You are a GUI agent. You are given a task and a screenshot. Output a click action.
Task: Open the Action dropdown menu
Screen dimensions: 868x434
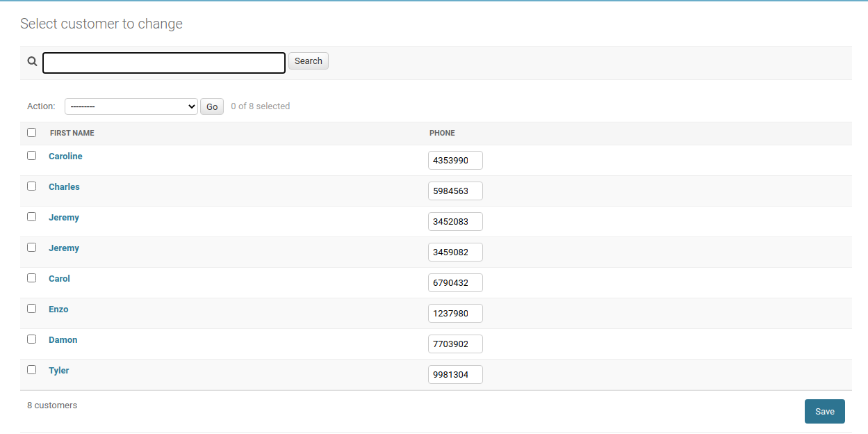point(131,106)
